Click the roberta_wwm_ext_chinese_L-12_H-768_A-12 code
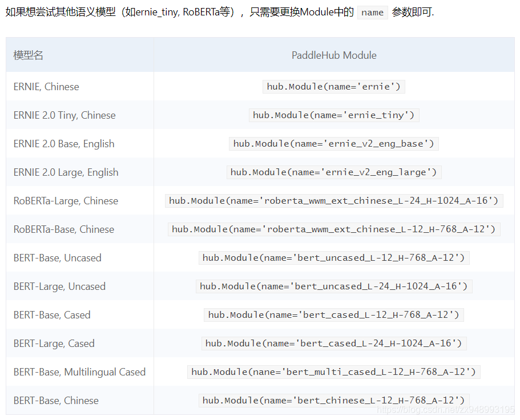The height and width of the screenshot is (420, 520). coord(334,229)
